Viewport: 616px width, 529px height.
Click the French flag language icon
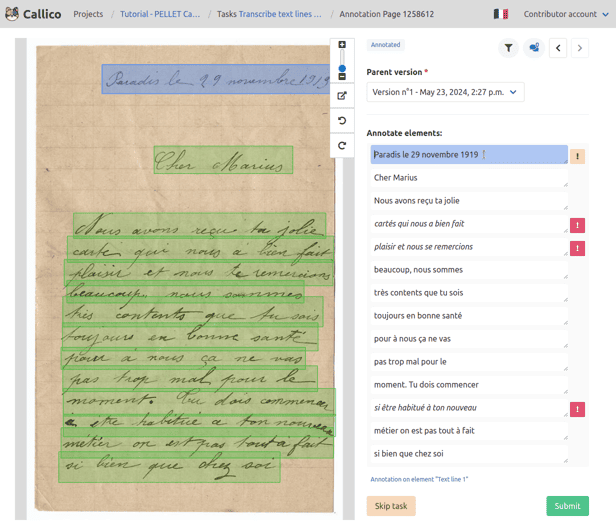click(501, 14)
